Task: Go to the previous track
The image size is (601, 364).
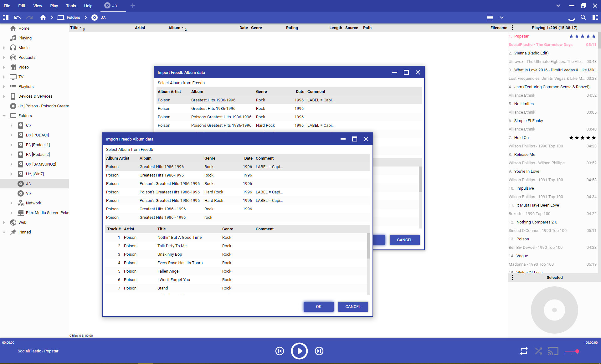Action: [x=280, y=351]
